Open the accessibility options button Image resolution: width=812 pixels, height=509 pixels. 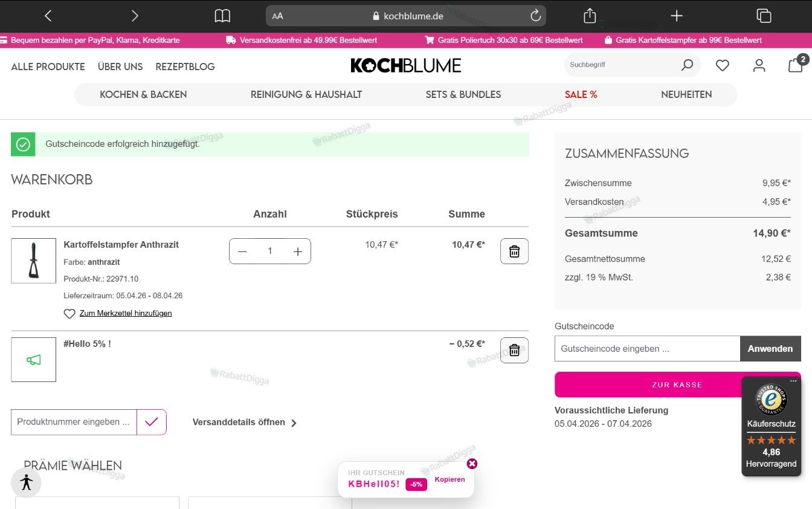tap(26, 482)
